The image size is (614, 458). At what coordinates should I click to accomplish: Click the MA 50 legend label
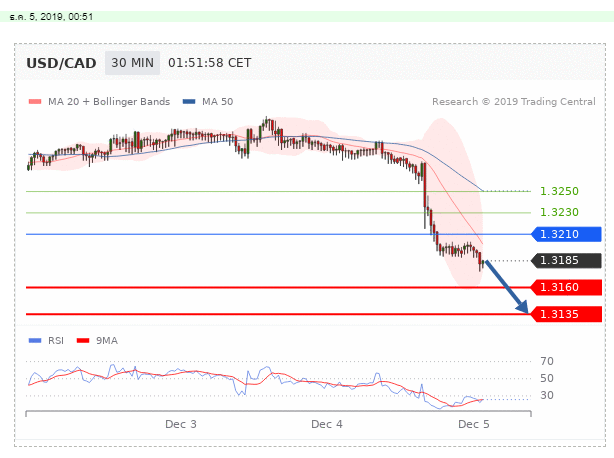coord(217,102)
